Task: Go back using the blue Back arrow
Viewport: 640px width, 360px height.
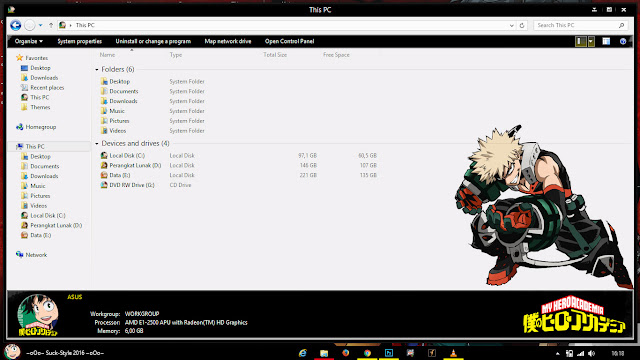Action: pyautogui.click(x=16, y=25)
